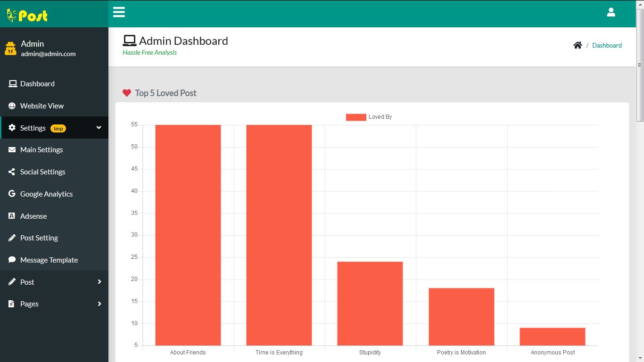Viewport: 644px width, 362px height.
Task: Click the Top 5 Loved Post heading
Action: (x=165, y=93)
